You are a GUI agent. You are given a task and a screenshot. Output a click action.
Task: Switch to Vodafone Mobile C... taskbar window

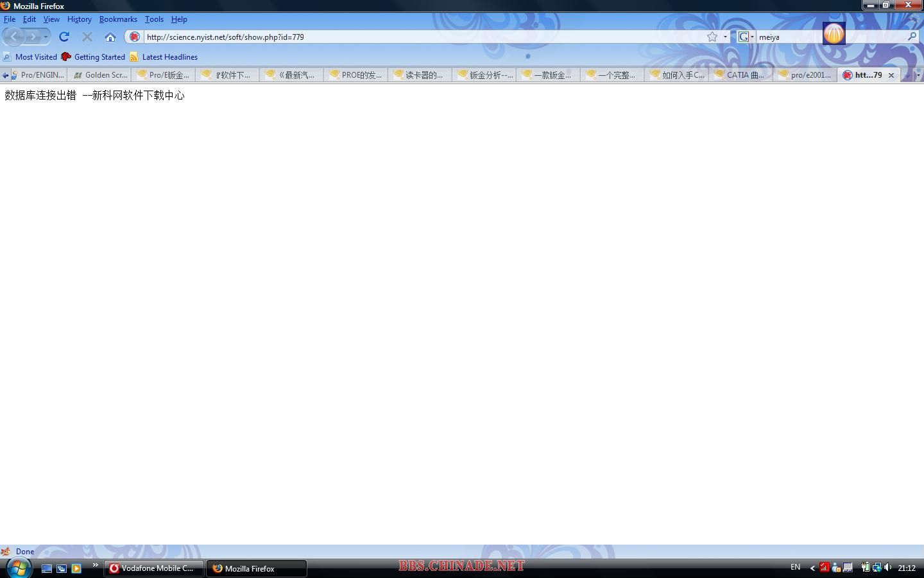click(154, 568)
